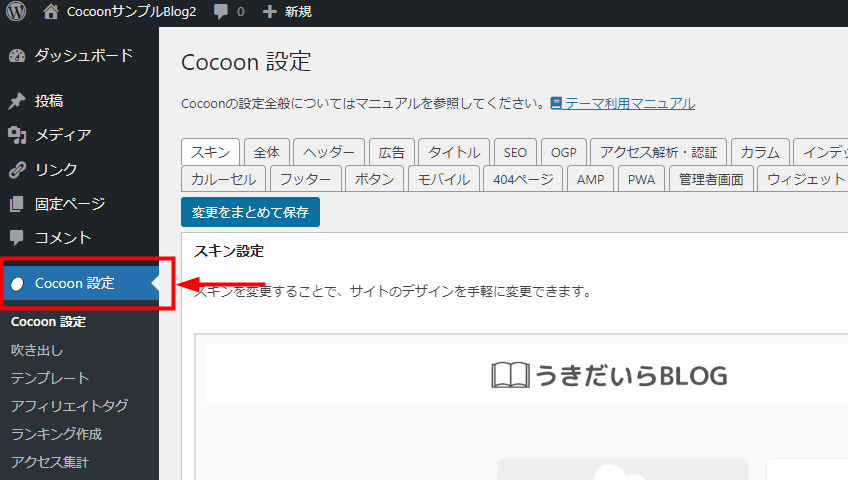
Task: Click the open book logo in skin preview
Action: 510,375
